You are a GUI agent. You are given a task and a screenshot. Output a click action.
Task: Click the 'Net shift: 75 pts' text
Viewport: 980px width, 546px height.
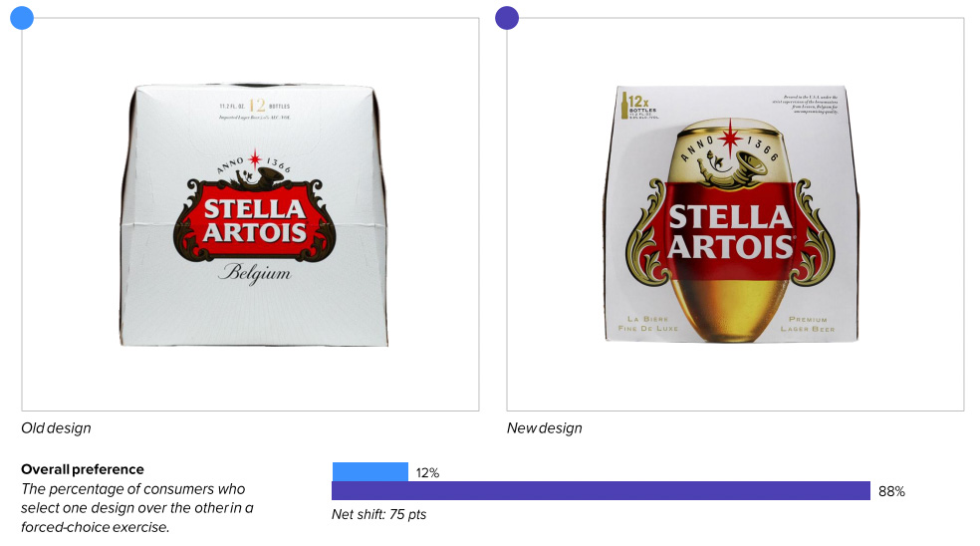(x=378, y=514)
